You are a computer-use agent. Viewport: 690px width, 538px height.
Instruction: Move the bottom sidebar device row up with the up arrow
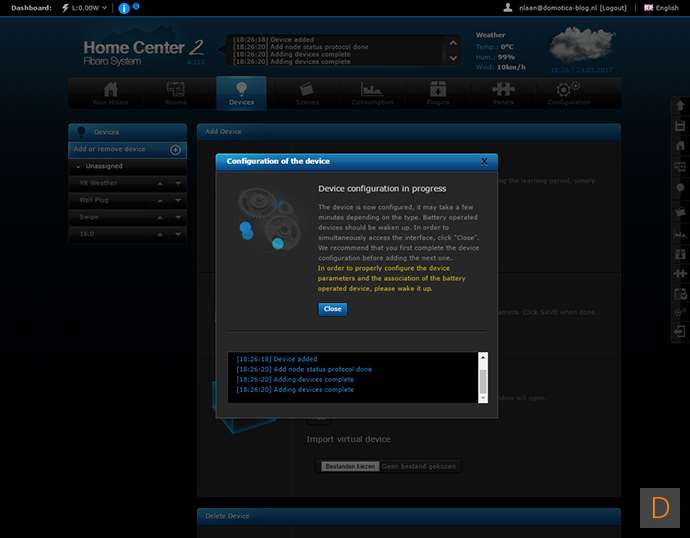160,234
